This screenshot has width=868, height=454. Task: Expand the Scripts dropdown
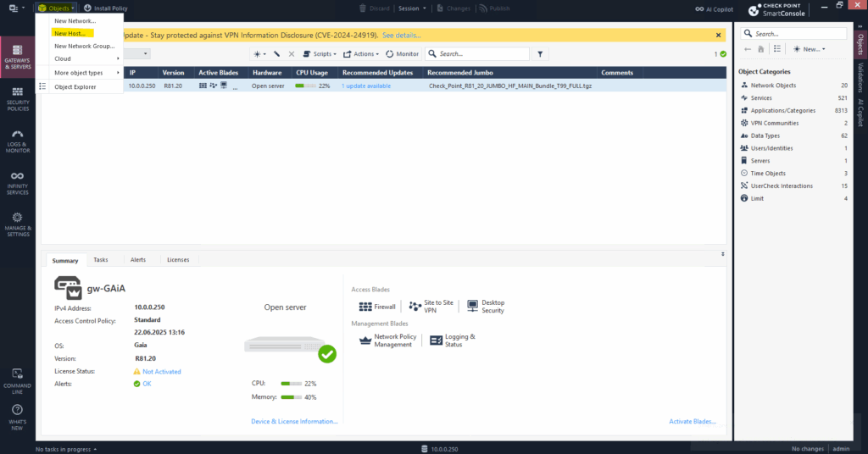320,53
